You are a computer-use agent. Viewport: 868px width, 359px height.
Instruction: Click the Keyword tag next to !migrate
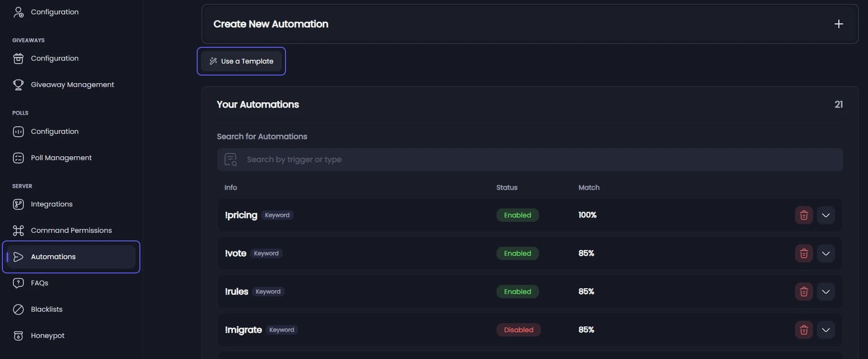pos(282,330)
